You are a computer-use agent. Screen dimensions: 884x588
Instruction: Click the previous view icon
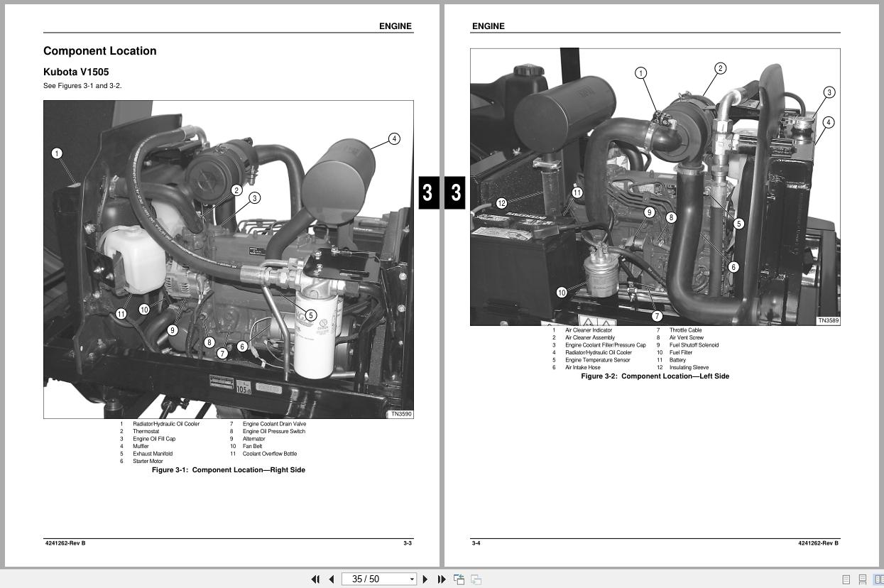pos(459,579)
